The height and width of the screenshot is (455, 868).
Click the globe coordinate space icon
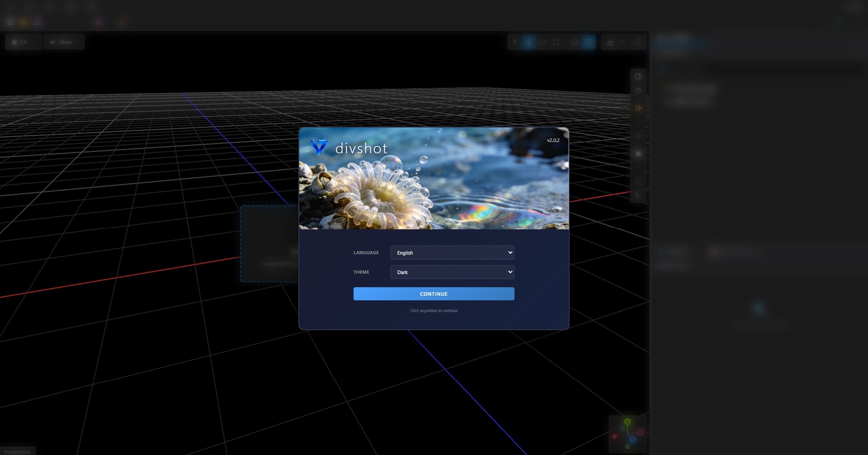tap(575, 42)
